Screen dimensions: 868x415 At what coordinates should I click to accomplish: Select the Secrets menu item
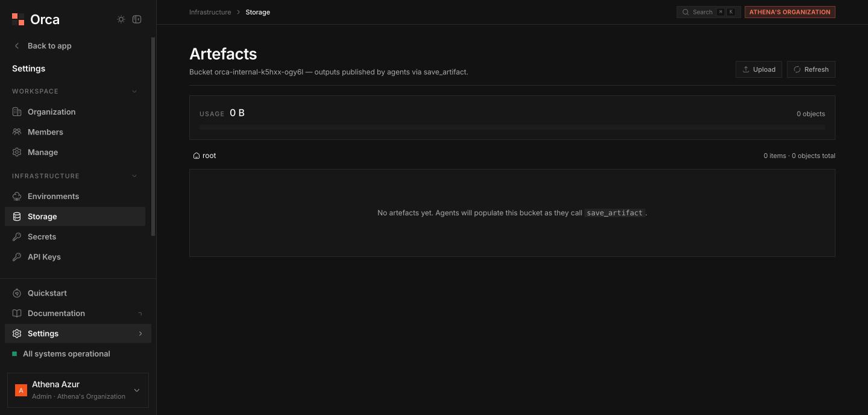pos(75,236)
